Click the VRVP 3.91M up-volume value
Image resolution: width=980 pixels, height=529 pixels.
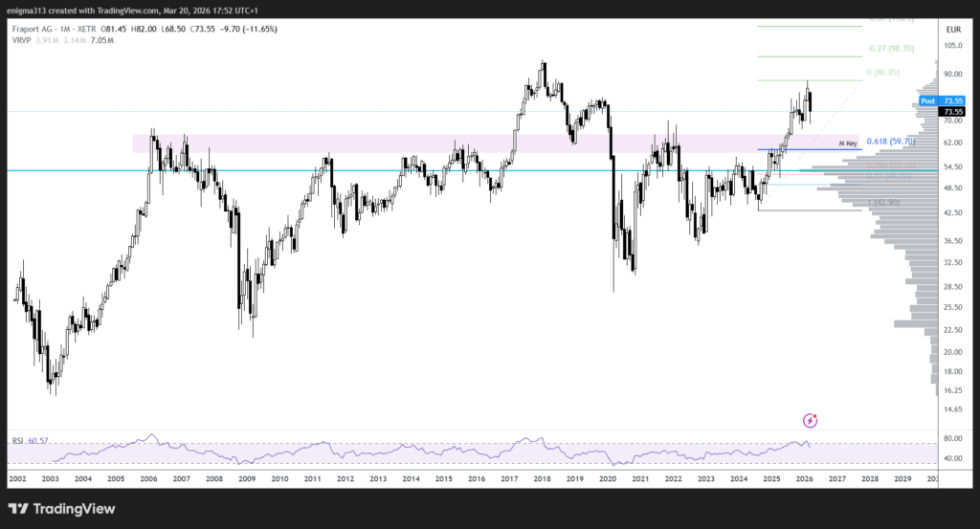pos(48,40)
